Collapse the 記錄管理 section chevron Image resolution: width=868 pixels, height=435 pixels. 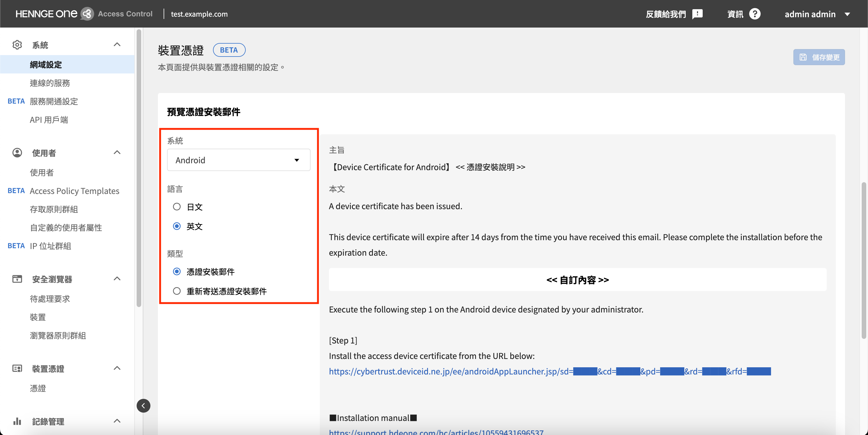pyautogui.click(x=117, y=421)
